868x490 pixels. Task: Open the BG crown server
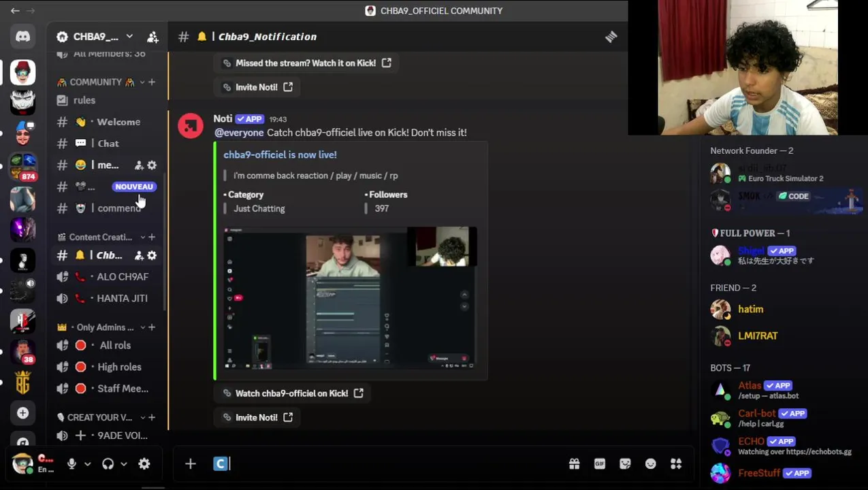23,382
